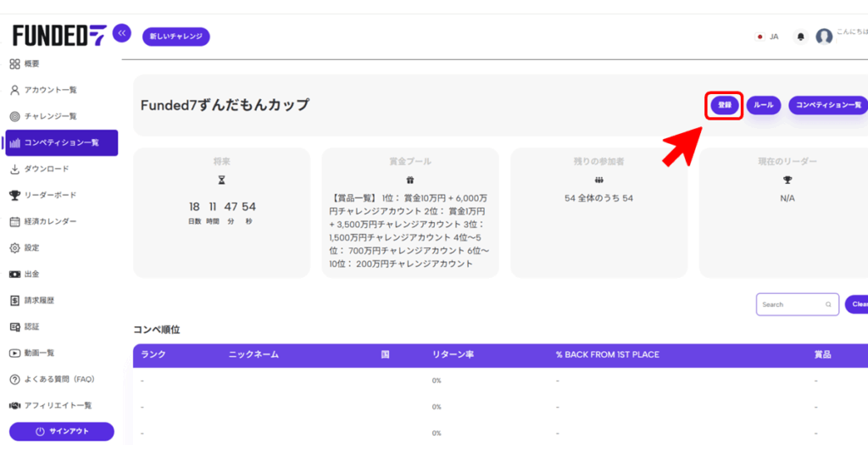The width and height of the screenshot is (868, 456).
Task: Click the 設定 gear icon
Action: click(x=15, y=248)
